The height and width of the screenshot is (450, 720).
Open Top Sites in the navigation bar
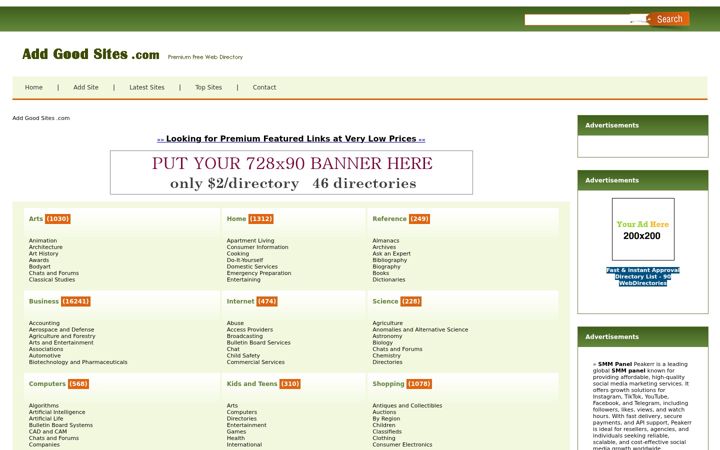pos(208,87)
